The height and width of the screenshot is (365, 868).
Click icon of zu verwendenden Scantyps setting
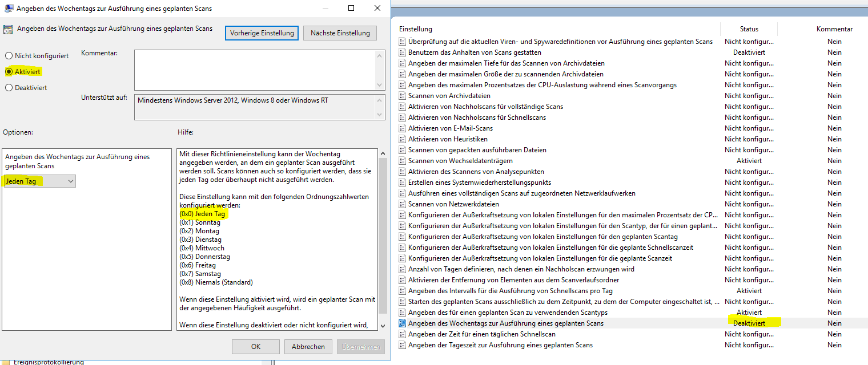(x=402, y=313)
